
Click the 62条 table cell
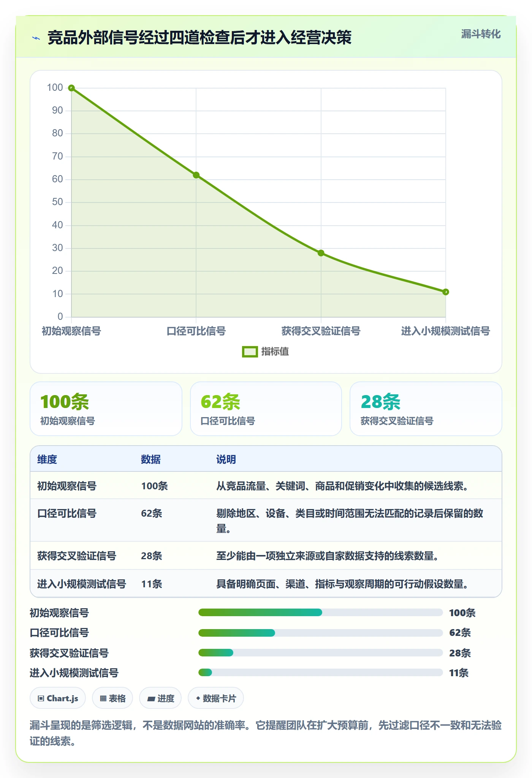point(152,514)
